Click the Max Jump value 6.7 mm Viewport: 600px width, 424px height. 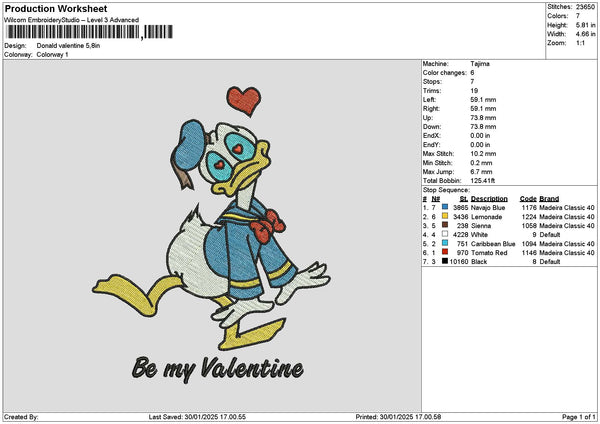pos(481,172)
